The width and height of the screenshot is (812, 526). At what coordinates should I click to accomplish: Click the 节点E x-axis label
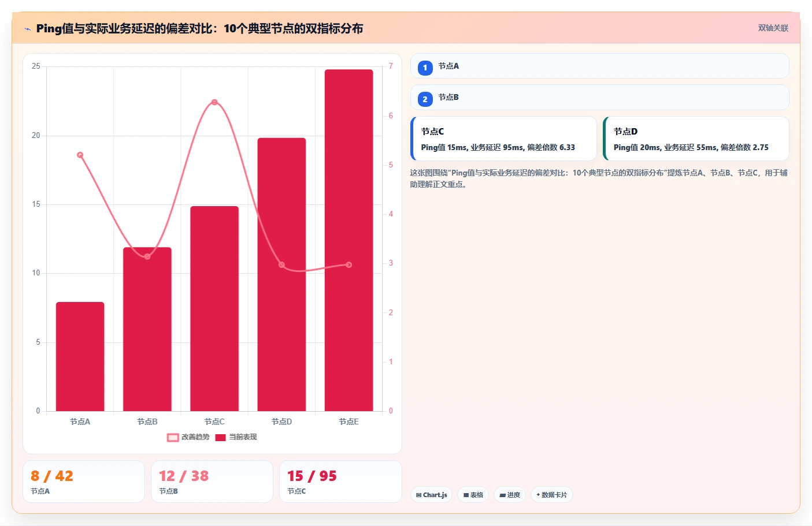(348, 421)
